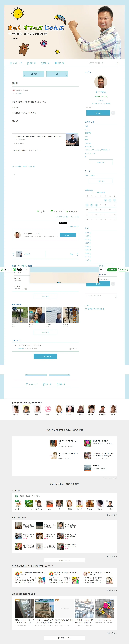The height and width of the screenshot is (644, 129).
Task: Go to next article 世論 button at top
Action: click(57, 74)
